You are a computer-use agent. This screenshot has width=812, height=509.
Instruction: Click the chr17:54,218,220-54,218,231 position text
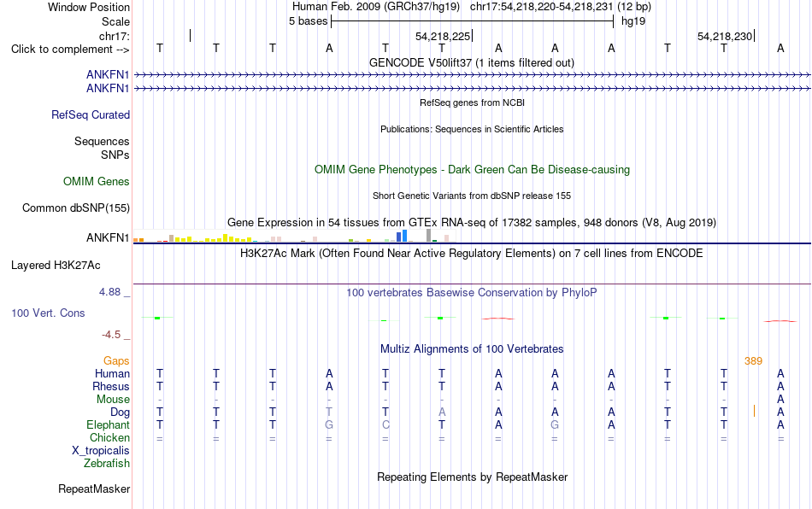coord(542,7)
